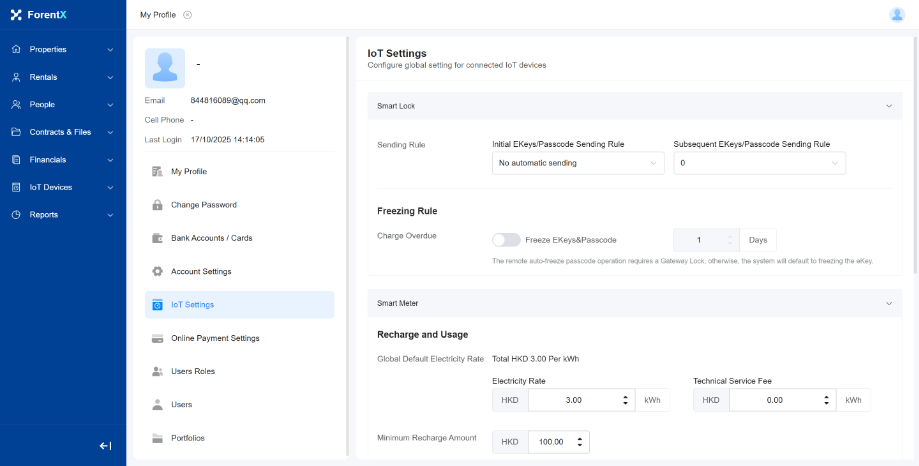Screen dimensions: 919x466
Task: Click the Online Payment Settings card icon
Action: (157, 338)
